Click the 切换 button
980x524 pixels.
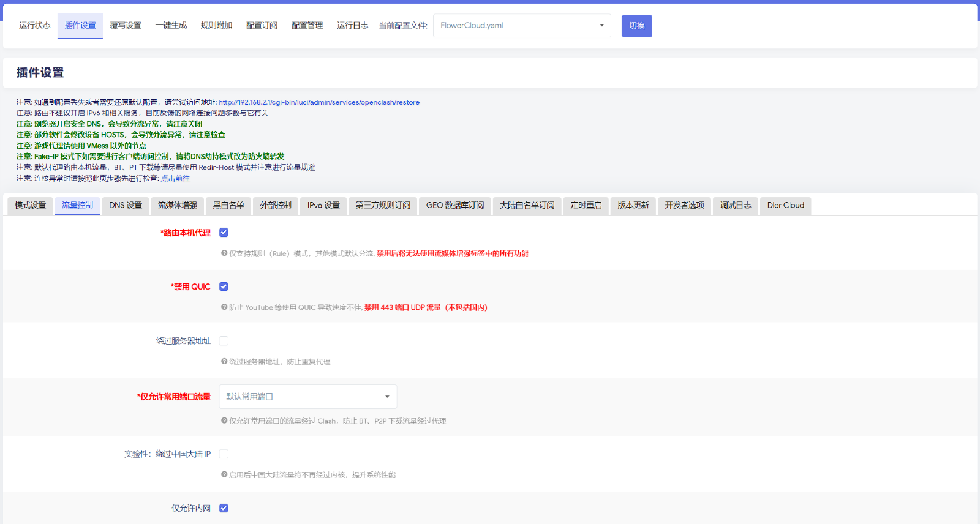point(636,26)
